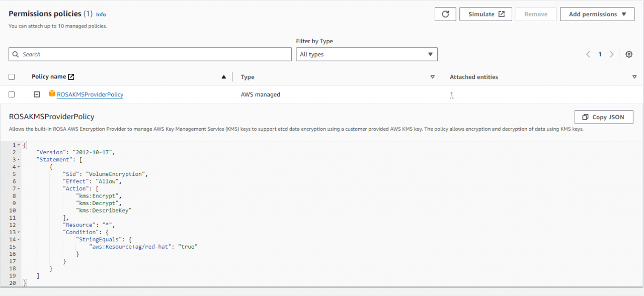
Task: Go to the next page of policies
Action: tap(612, 54)
